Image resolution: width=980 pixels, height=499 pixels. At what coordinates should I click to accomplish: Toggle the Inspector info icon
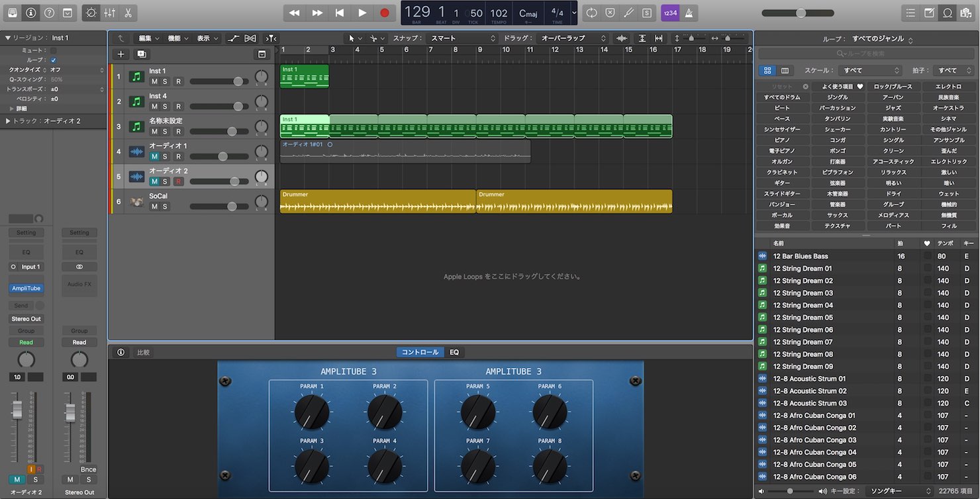tap(30, 13)
